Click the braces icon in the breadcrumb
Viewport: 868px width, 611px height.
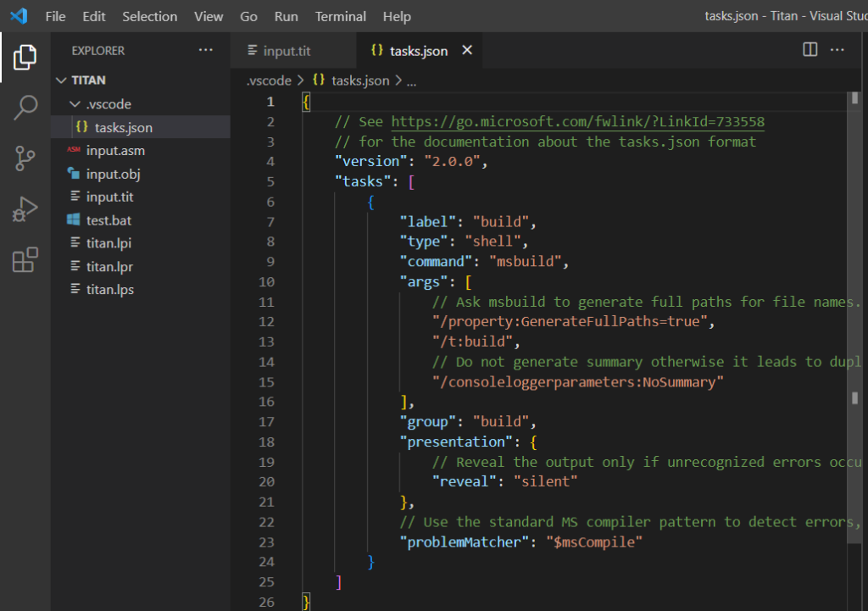(x=319, y=80)
